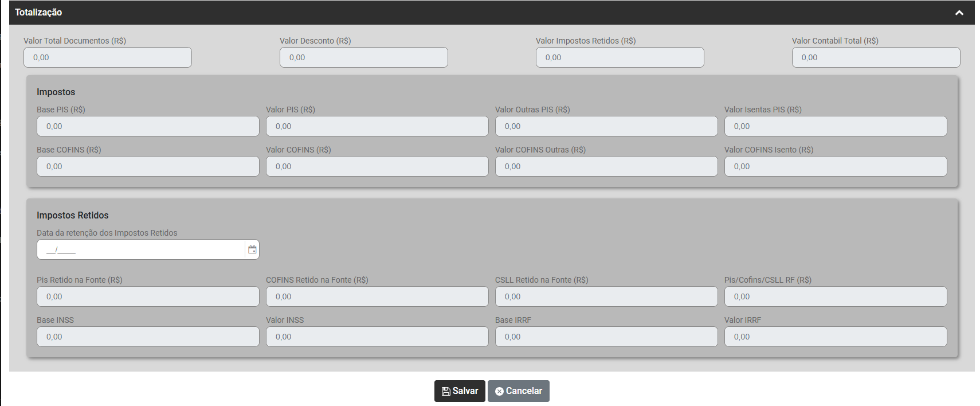The image size is (980, 406).
Task: Click the retention date text field
Action: [140, 249]
